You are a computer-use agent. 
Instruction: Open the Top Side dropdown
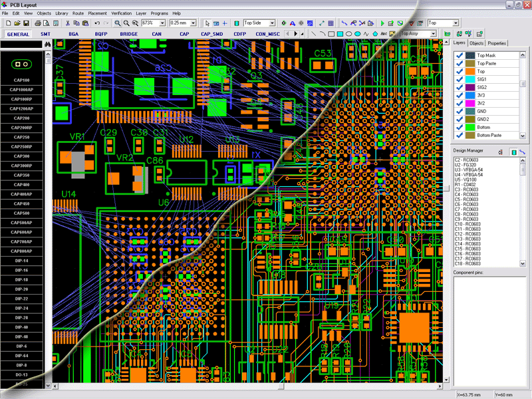pos(272,23)
